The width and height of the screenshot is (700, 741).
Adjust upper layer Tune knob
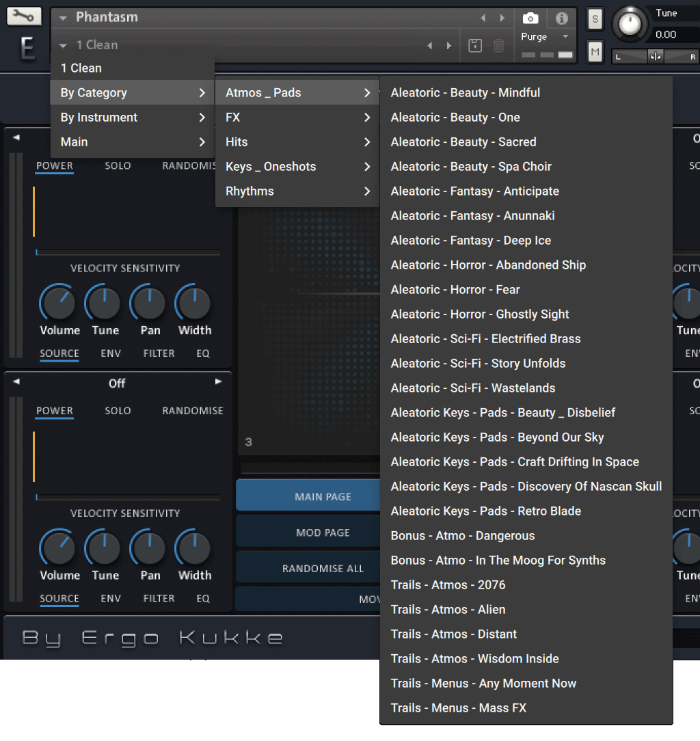click(x=104, y=302)
